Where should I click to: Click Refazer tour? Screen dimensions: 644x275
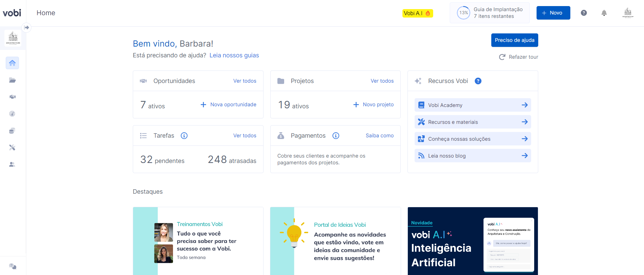[x=519, y=57]
